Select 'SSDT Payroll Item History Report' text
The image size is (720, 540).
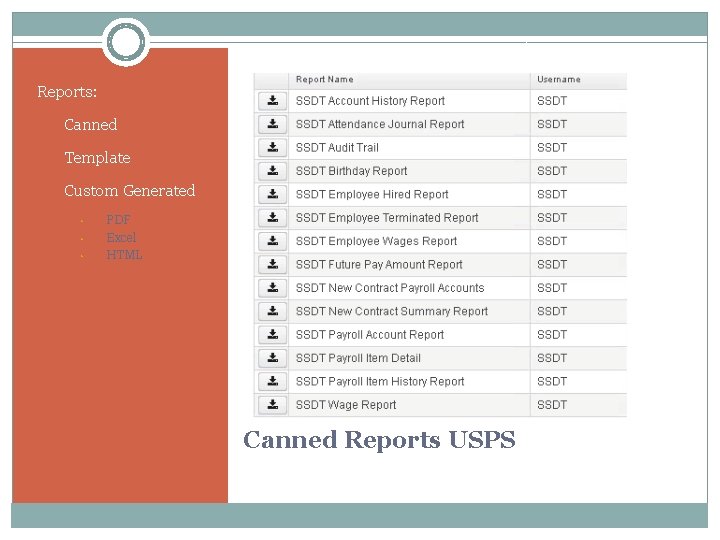pyautogui.click(x=380, y=382)
